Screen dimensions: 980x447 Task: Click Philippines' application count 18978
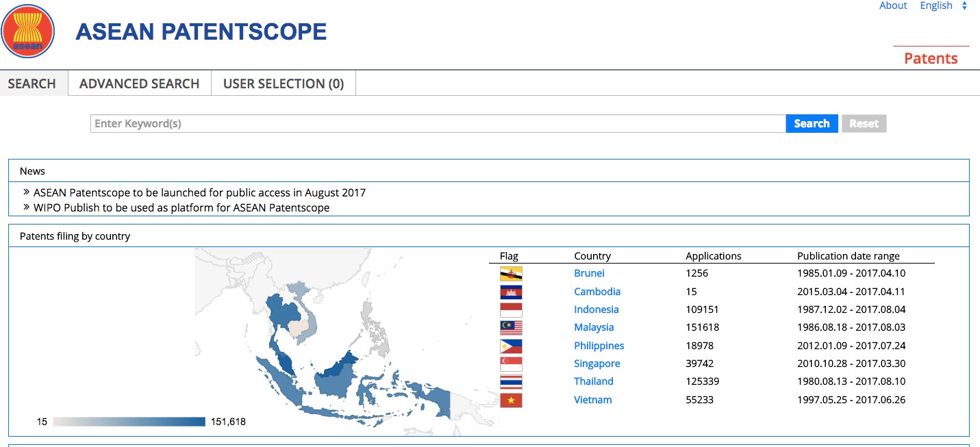700,346
